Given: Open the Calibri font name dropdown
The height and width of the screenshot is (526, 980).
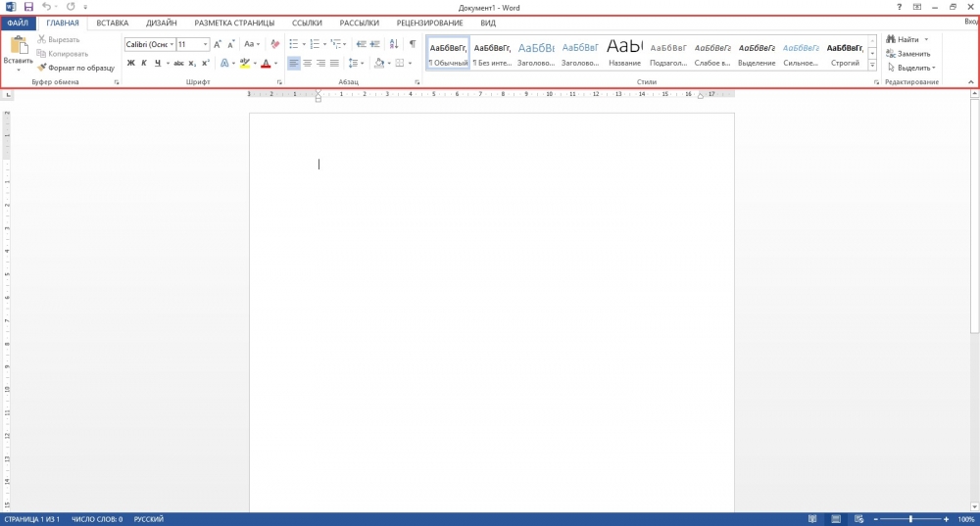Looking at the screenshot, I should click(x=171, y=44).
